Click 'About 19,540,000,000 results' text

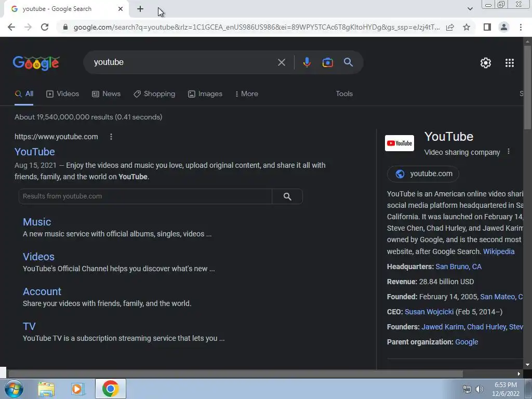[x=88, y=117]
